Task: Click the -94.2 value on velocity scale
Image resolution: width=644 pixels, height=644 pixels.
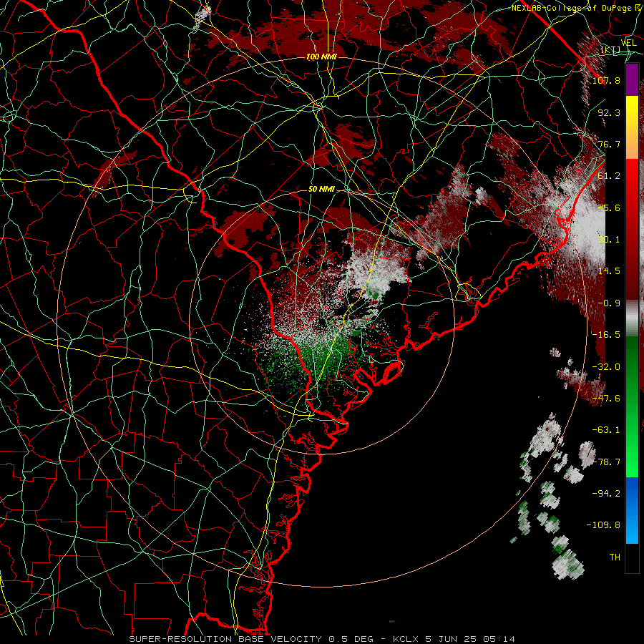Action: (x=606, y=493)
